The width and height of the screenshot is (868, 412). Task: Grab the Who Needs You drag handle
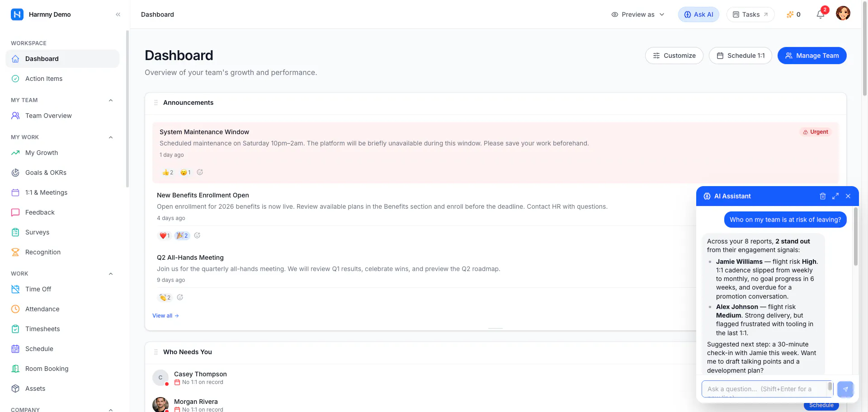(x=156, y=352)
